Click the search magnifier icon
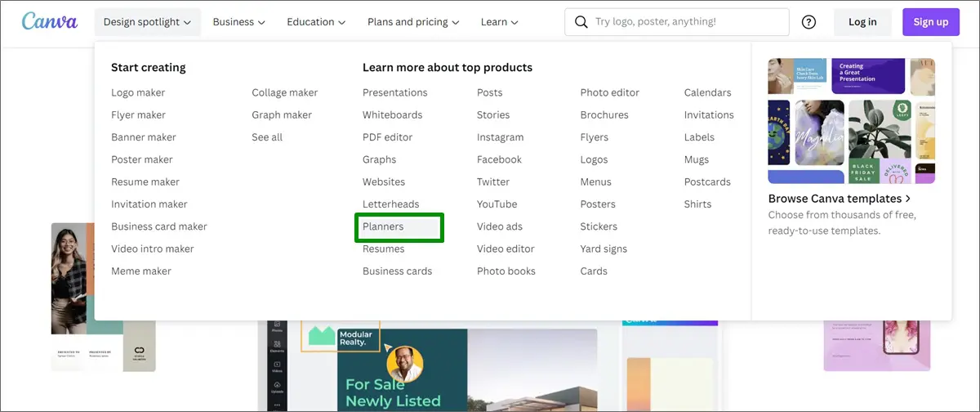The width and height of the screenshot is (980, 412). point(581,22)
